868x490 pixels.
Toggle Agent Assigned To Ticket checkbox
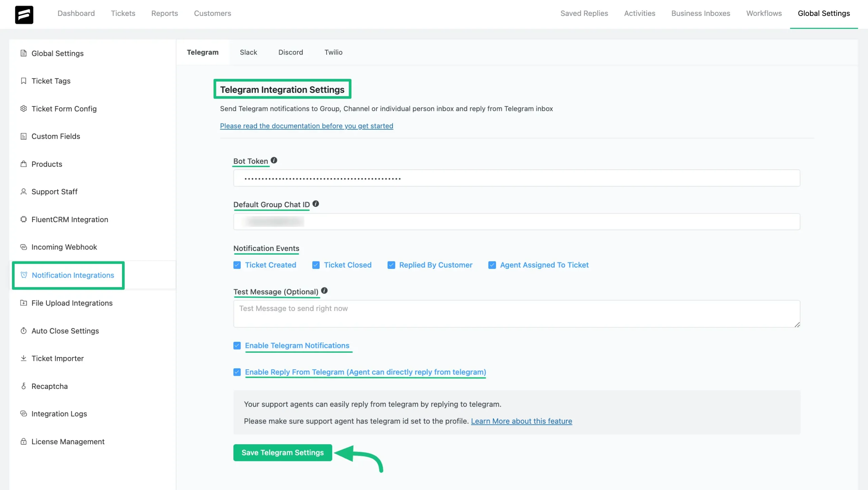click(x=492, y=265)
